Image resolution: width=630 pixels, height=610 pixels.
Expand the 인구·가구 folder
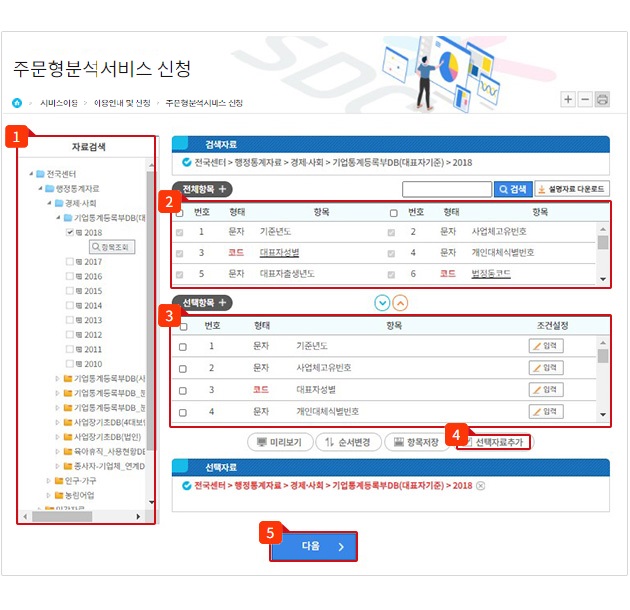pyautogui.click(x=48, y=481)
